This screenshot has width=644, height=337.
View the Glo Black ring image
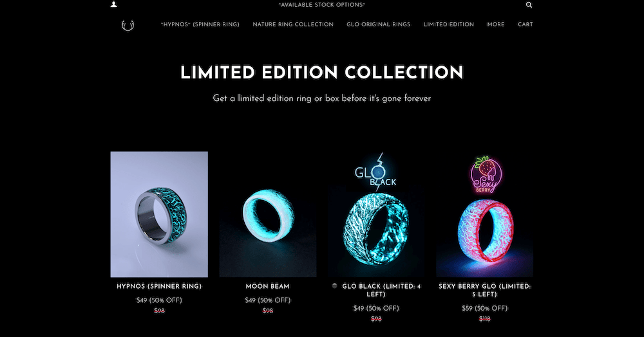click(x=376, y=230)
